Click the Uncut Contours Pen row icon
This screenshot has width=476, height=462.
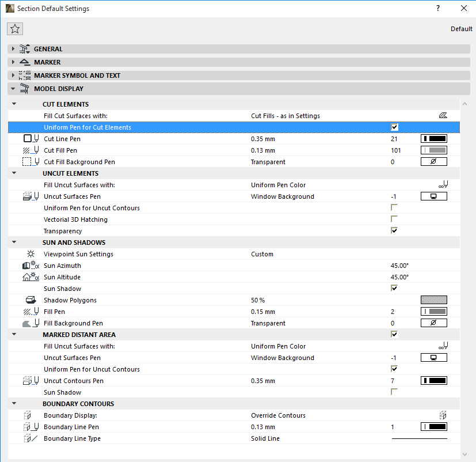click(31, 381)
